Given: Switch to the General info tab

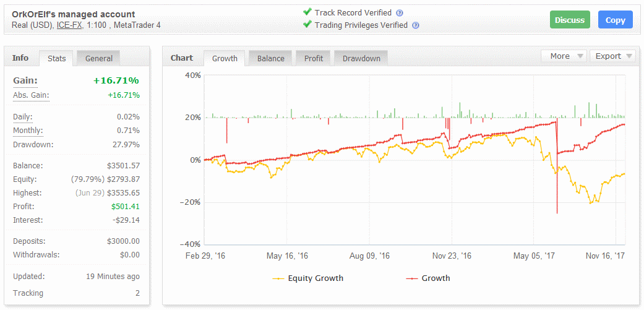Looking at the screenshot, I should tap(99, 58).
